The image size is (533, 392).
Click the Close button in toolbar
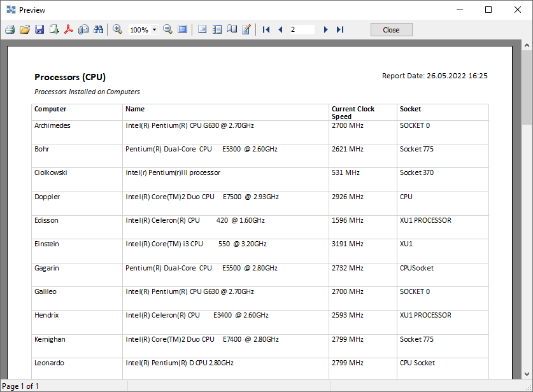point(391,29)
